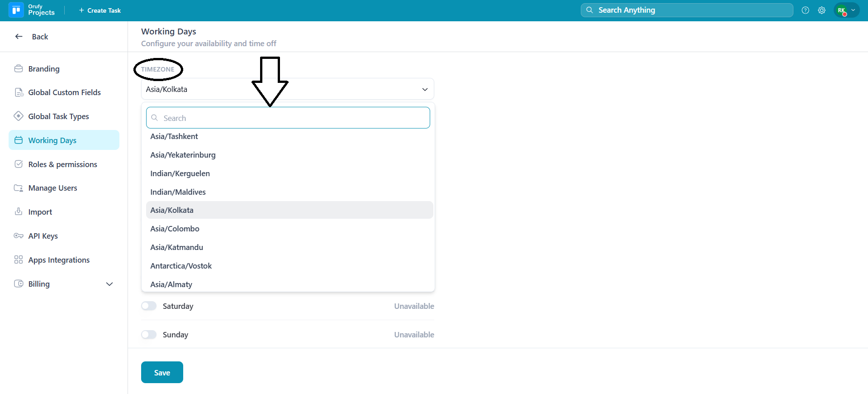Click the Orufy Projects logo icon
This screenshot has width=868, height=394.
[x=16, y=10]
